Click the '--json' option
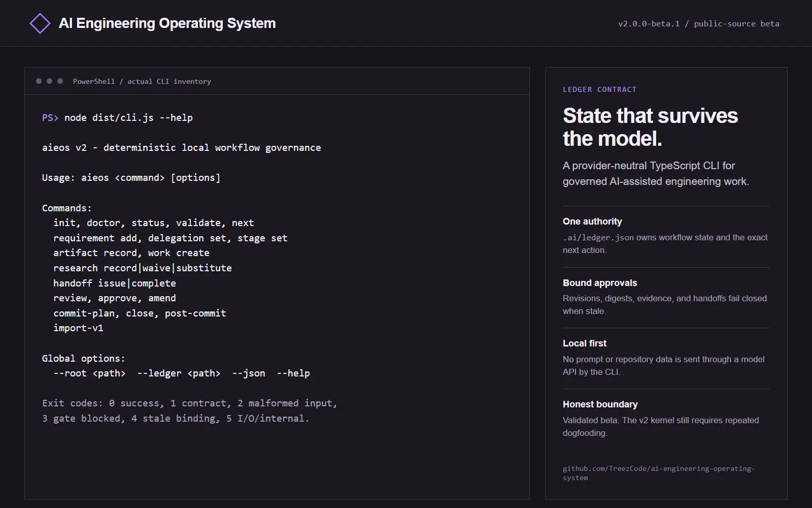 [x=248, y=373]
